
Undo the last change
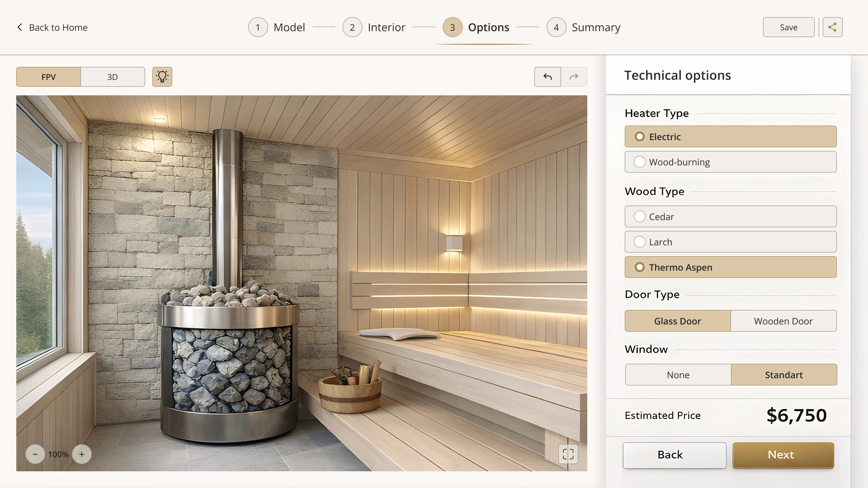click(x=547, y=77)
